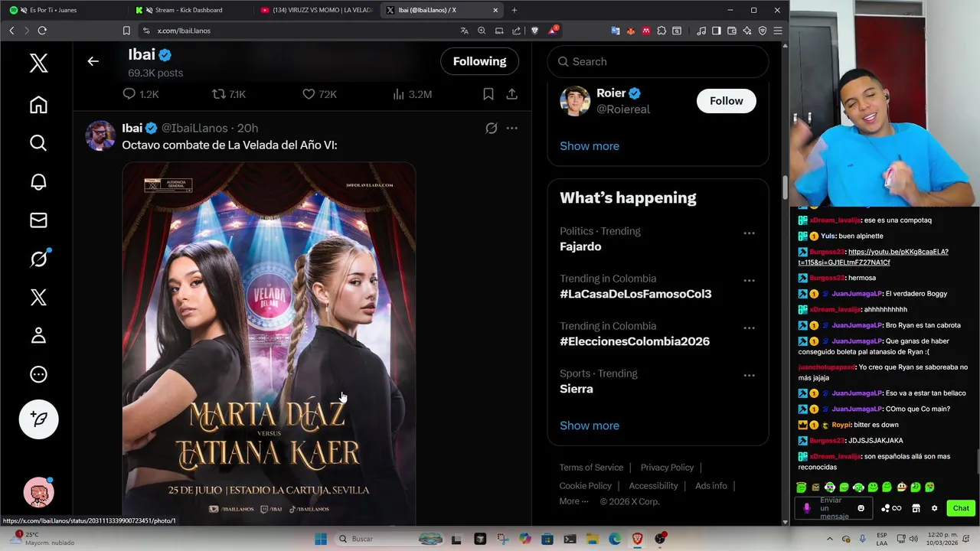Open Brave Wallet icon in toolbar
The image size is (980, 551).
pos(732,31)
